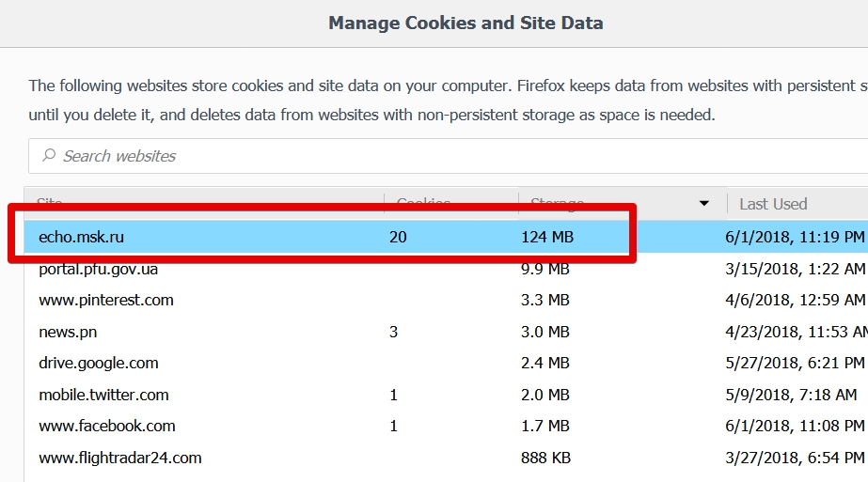Sort by Site column header

[x=204, y=204]
